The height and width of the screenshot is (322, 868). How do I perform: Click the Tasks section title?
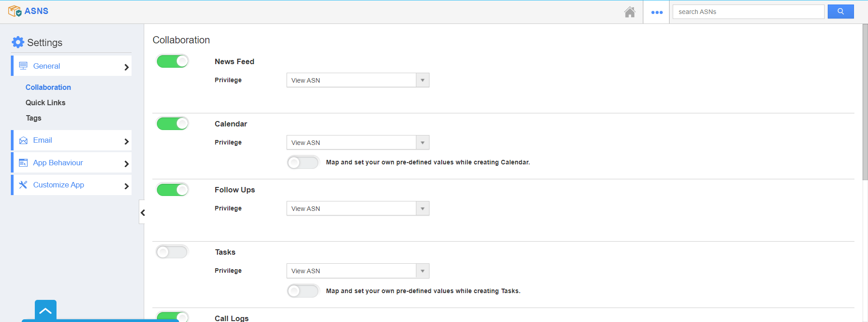click(x=225, y=252)
